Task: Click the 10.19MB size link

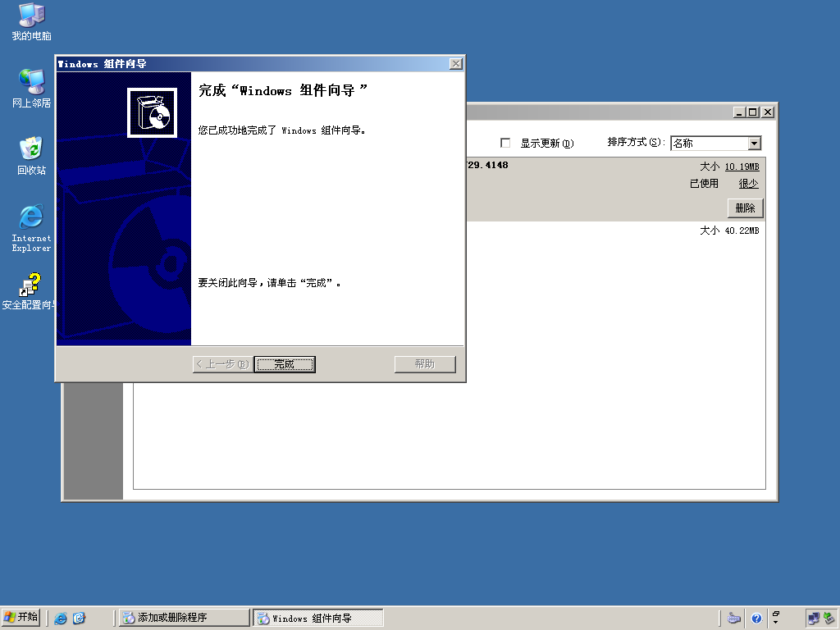Action: 742,167
